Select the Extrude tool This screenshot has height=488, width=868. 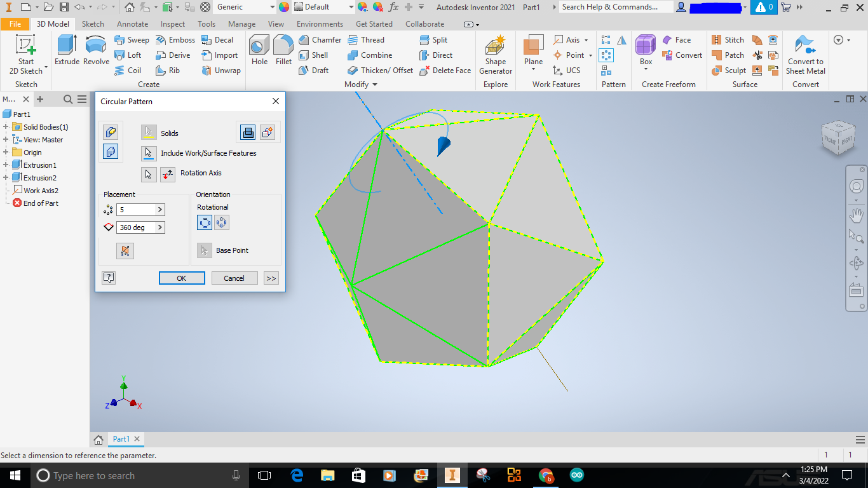[x=67, y=50]
